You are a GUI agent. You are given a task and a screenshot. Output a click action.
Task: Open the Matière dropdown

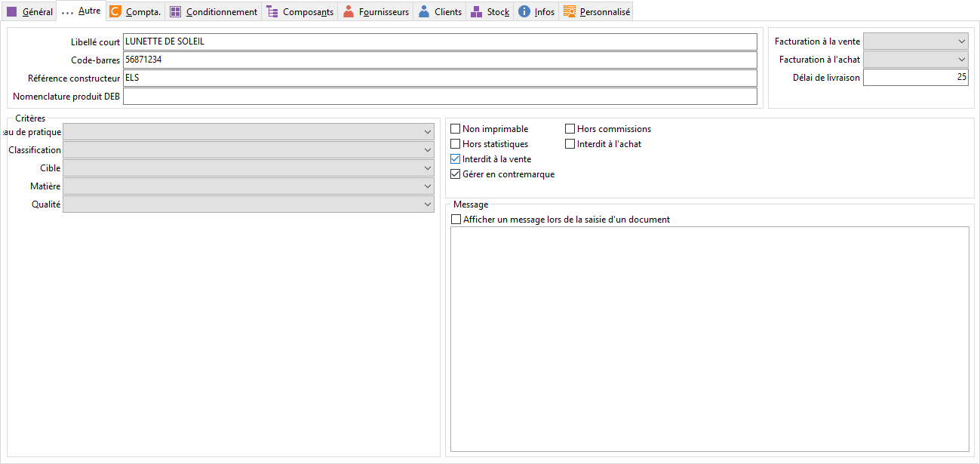tap(248, 186)
